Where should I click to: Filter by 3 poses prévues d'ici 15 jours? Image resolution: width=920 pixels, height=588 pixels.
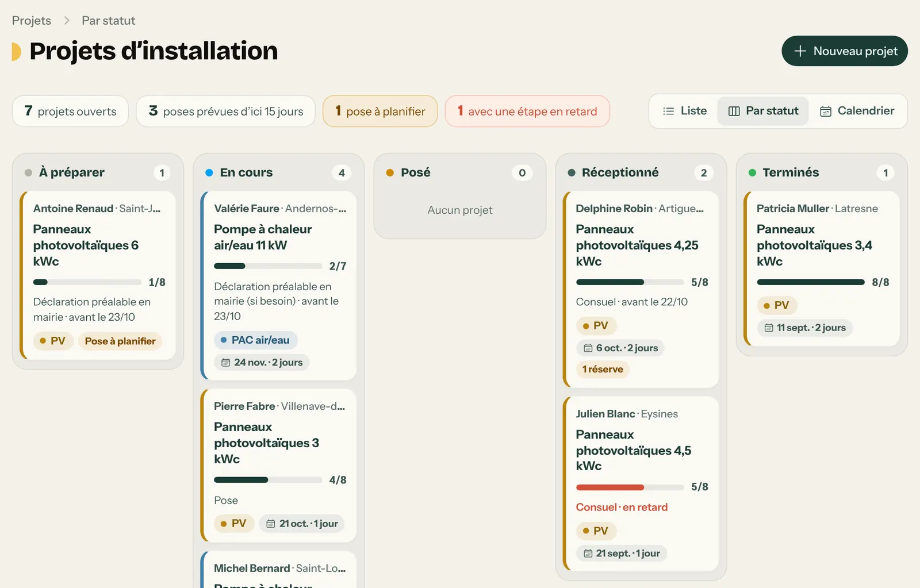click(x=225, y=111)
